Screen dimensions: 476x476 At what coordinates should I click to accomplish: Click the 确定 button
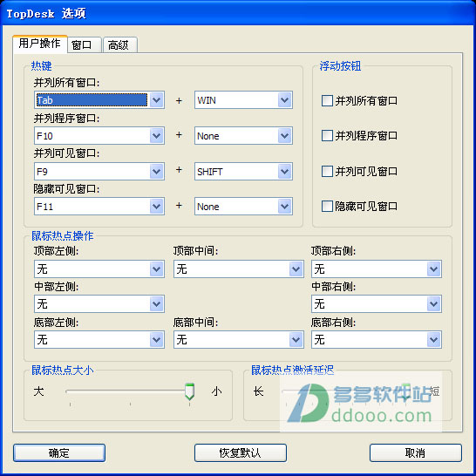click(x=59, y=453)
